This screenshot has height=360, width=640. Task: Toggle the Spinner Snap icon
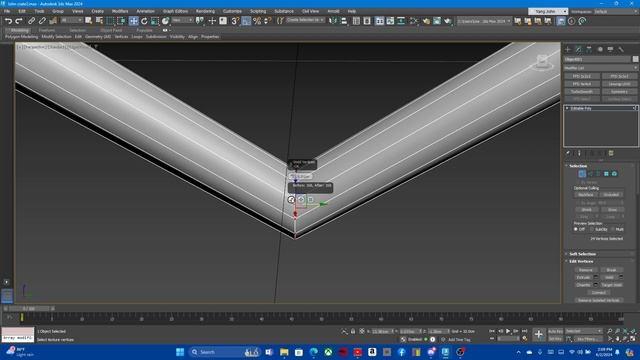pyautogui.click(x=267, y=21)
